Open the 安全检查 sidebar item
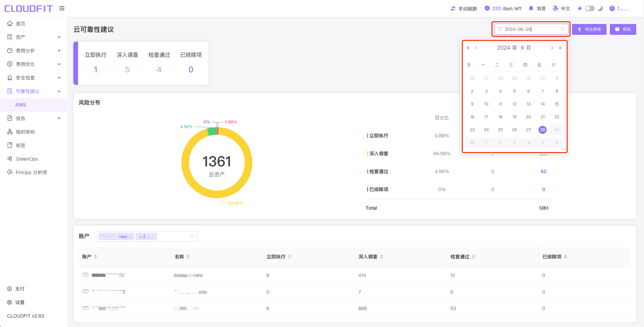 33,78
